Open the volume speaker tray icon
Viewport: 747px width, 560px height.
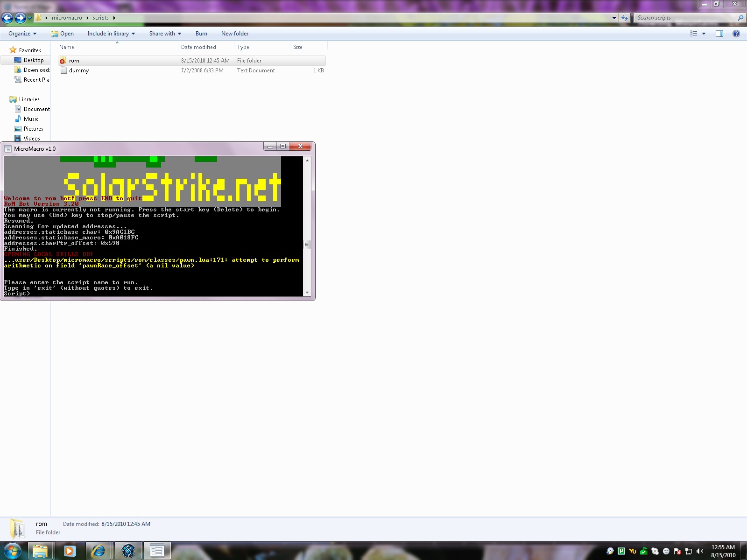tap(699, 551)
